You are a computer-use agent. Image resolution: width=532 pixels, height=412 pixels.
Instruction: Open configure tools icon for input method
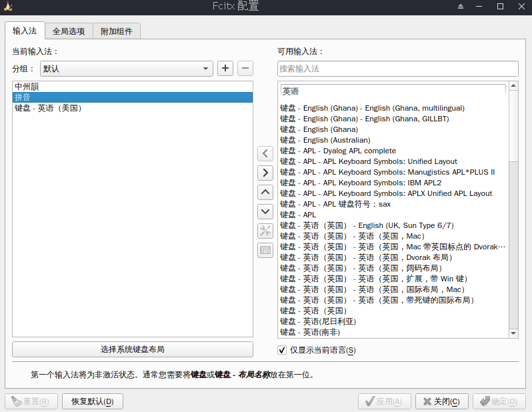coord(265,231)
